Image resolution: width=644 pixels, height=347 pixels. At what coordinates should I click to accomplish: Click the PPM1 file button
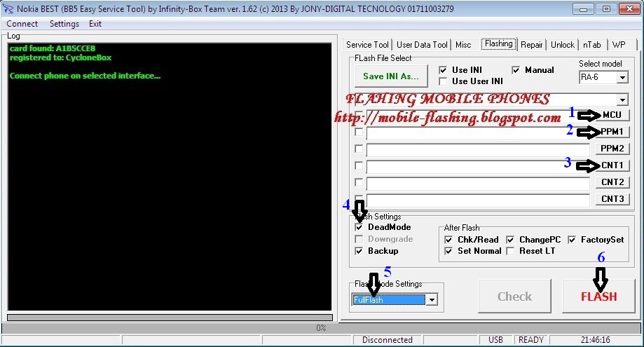click(x=612, y=132)
